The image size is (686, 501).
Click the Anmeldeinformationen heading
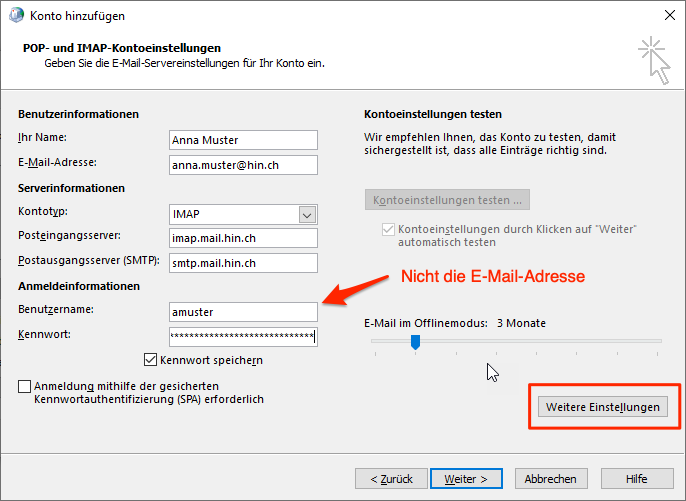coord(79,286)
